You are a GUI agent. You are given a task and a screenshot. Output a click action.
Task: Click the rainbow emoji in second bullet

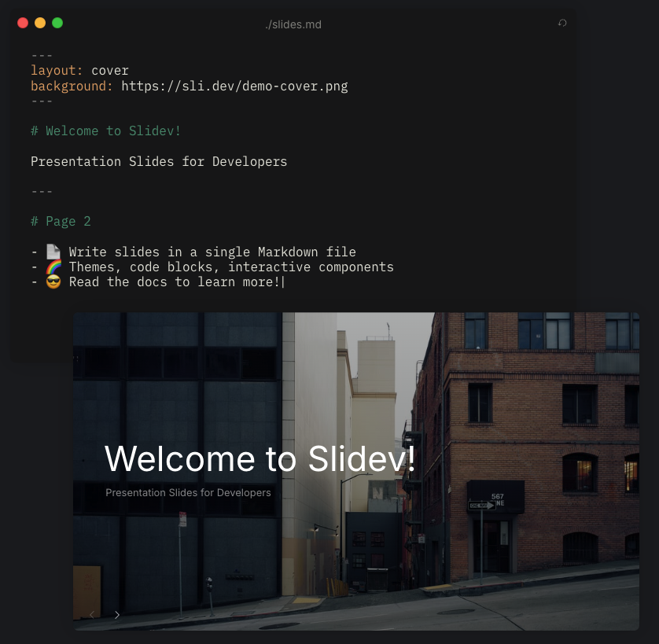pyautogui.click(x=53, y=267)
